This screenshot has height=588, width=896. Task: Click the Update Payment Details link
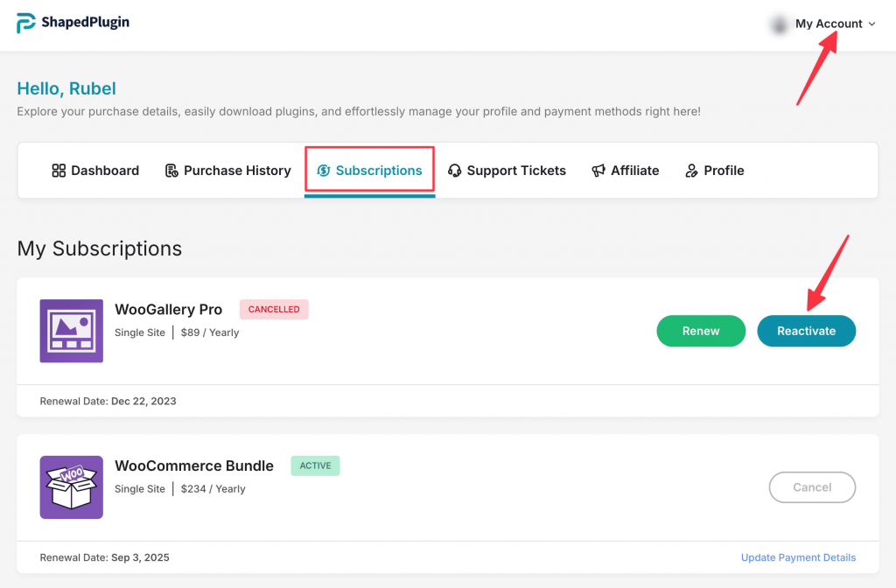pyautogui.click(x=798, y=557)
